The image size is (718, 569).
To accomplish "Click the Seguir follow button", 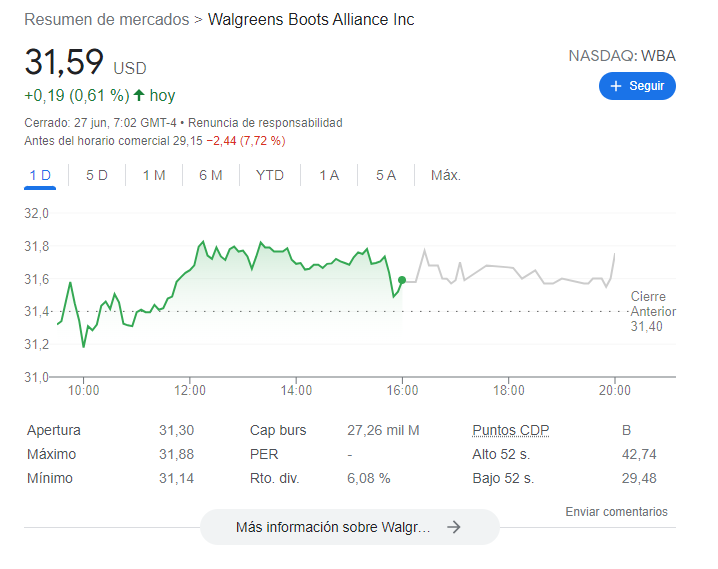I will pos(637,86).
